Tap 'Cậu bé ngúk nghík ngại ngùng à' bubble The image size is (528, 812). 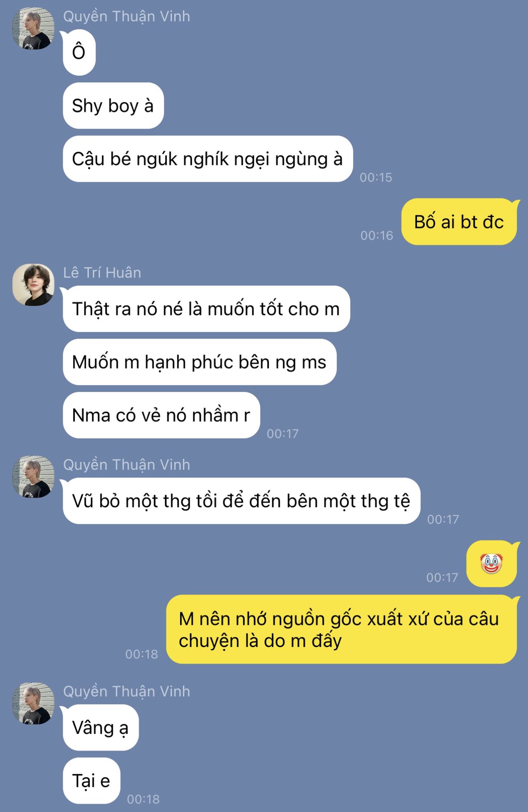pyautogui.click(x=208, y=159)
